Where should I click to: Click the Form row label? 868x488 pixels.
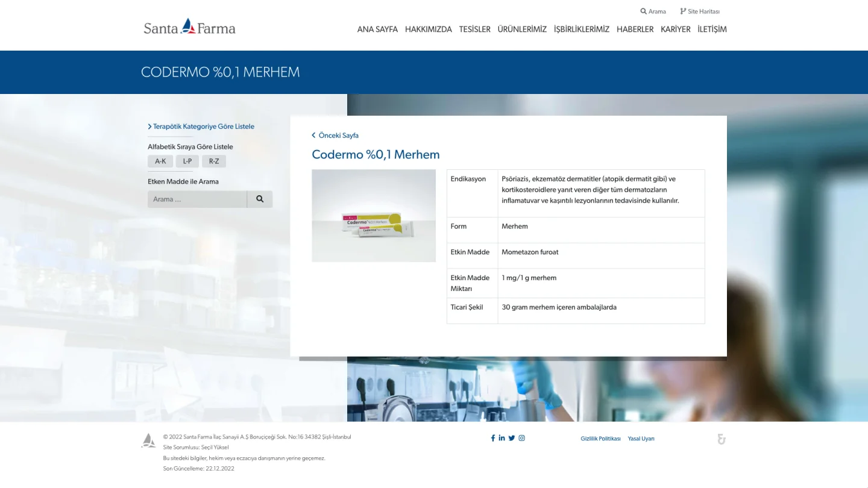point(459,227)
